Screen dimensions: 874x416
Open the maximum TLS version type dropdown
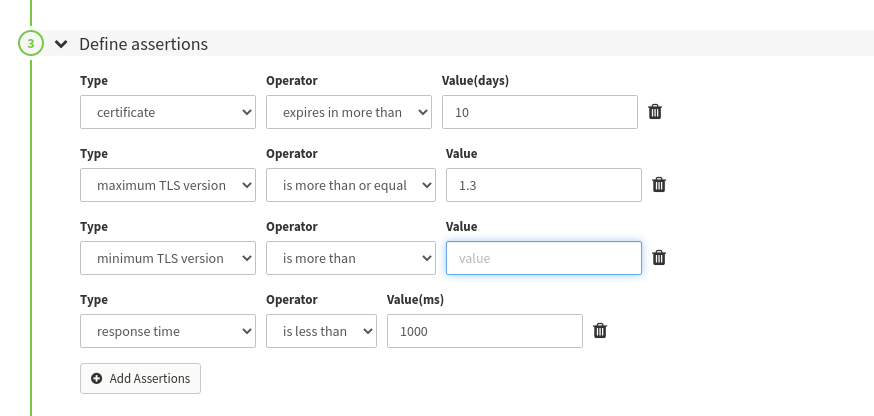coord(168,185)
